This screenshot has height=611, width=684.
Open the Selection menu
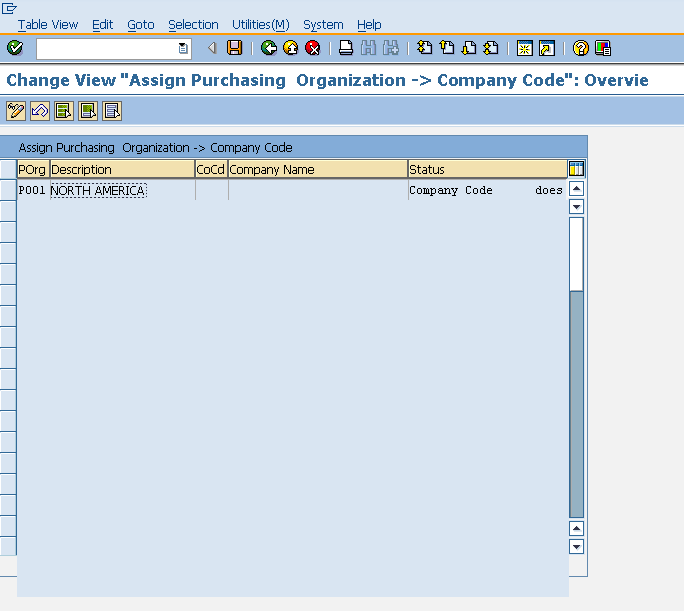pyautogui.click(x=193, y=25)
